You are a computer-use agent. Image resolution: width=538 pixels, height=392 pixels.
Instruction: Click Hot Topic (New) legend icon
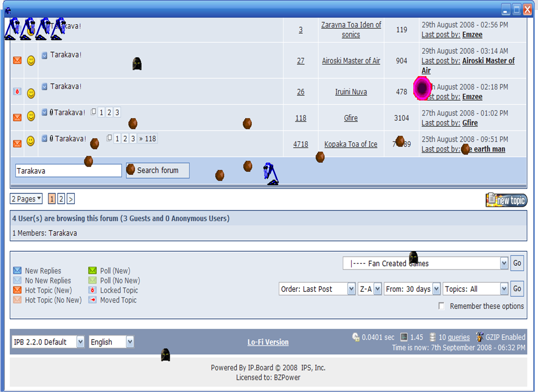[x=17, y=290]
